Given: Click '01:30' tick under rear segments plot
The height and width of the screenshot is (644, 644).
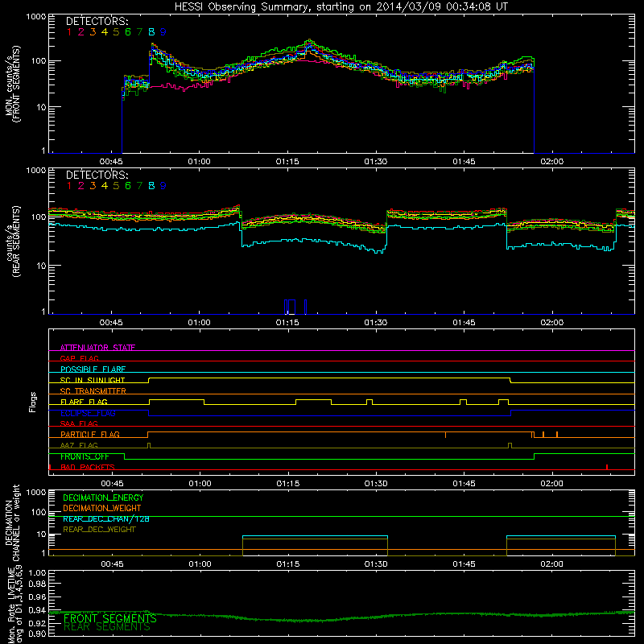Looking at the screenshot, I should 375,323.
